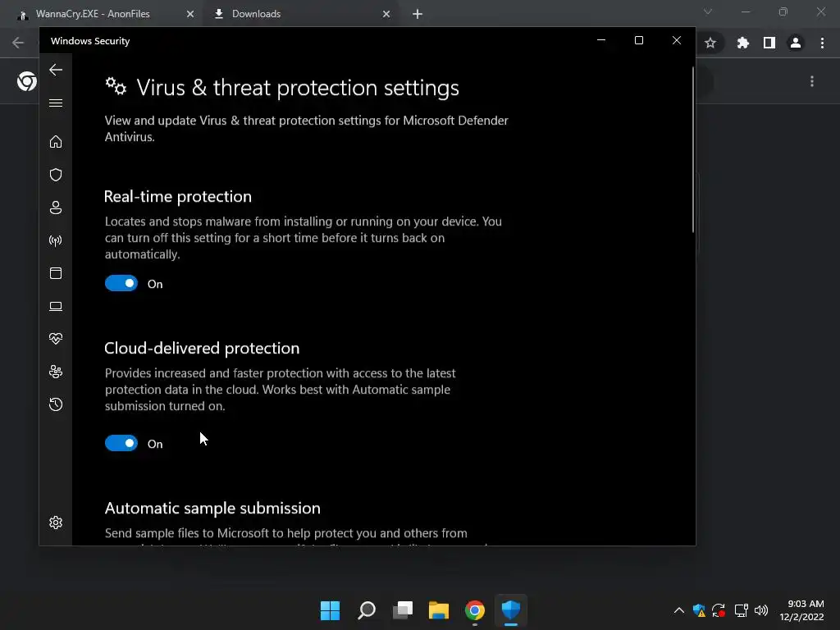The image size is (840, 630).
Task: Show hidden system tray icons
Action: coord(678,610)
